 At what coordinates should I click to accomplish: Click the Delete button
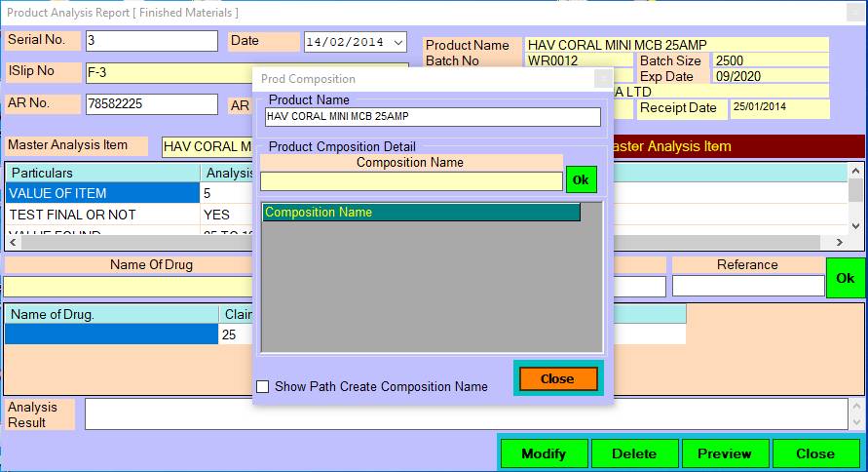click(x=633, y=453)
